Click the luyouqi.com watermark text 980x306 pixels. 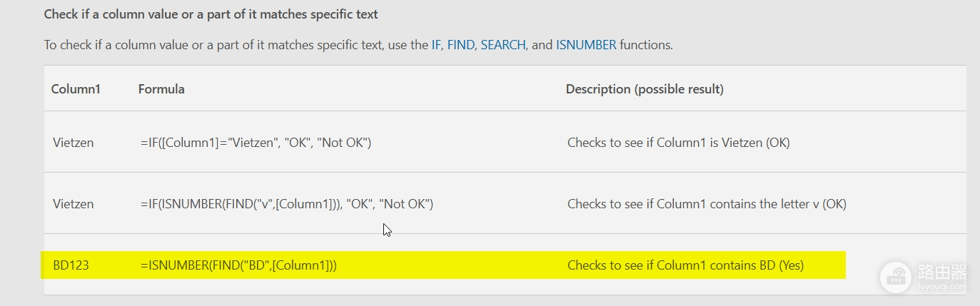pyautogui.click(x=942, y=287)
